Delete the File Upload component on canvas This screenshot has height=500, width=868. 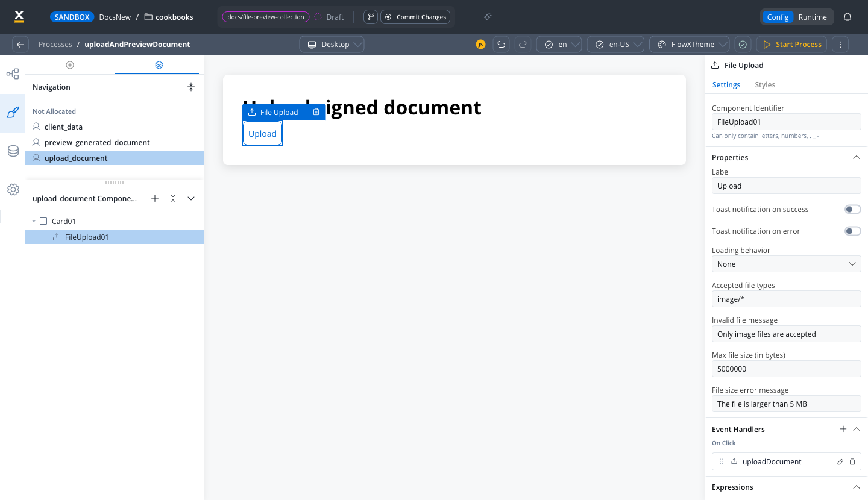[316, 112]
